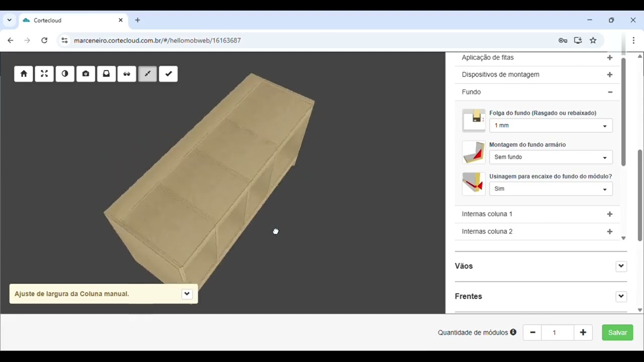The height and width of the screenshot is (362, 644).
Task: Expand the Frentes panel chevron
Action: click(621, 297)
